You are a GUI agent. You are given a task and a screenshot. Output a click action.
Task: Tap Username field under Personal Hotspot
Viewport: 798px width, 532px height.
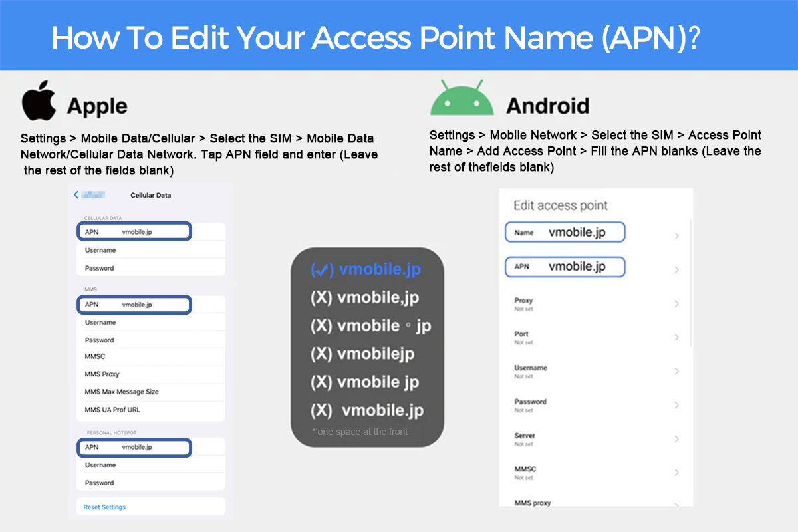(x=150, y=465)
